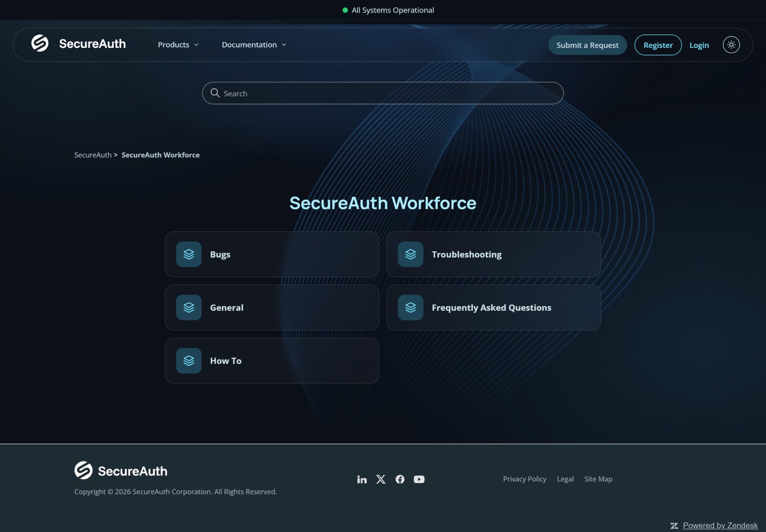
Task: Expand the Products dropdown menu
Action: coord(178,45)
